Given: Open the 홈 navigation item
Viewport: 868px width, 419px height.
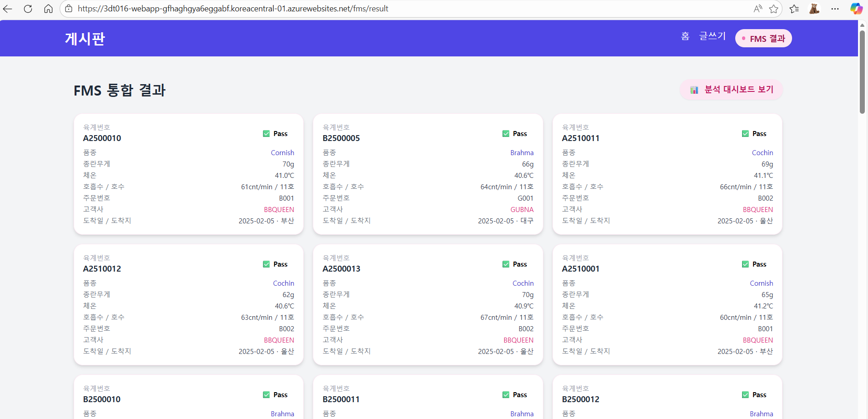Looking at the screenshot, I should [685, 36].
